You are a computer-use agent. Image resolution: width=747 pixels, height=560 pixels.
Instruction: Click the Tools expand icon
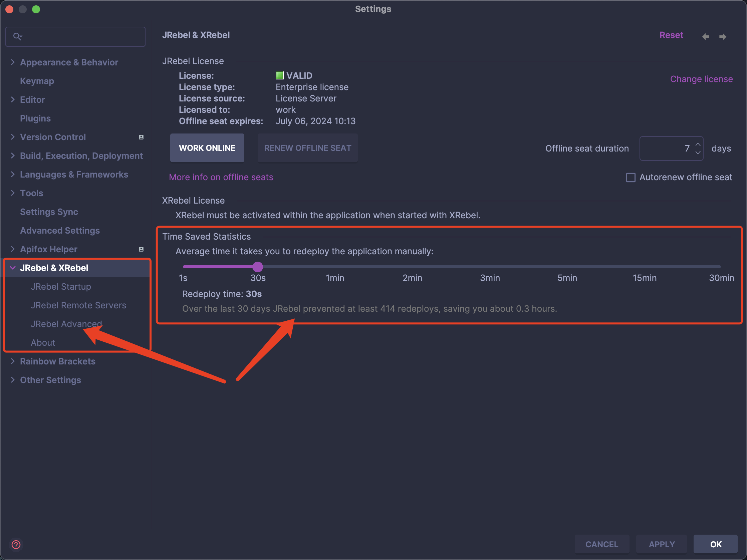point(13,193)
